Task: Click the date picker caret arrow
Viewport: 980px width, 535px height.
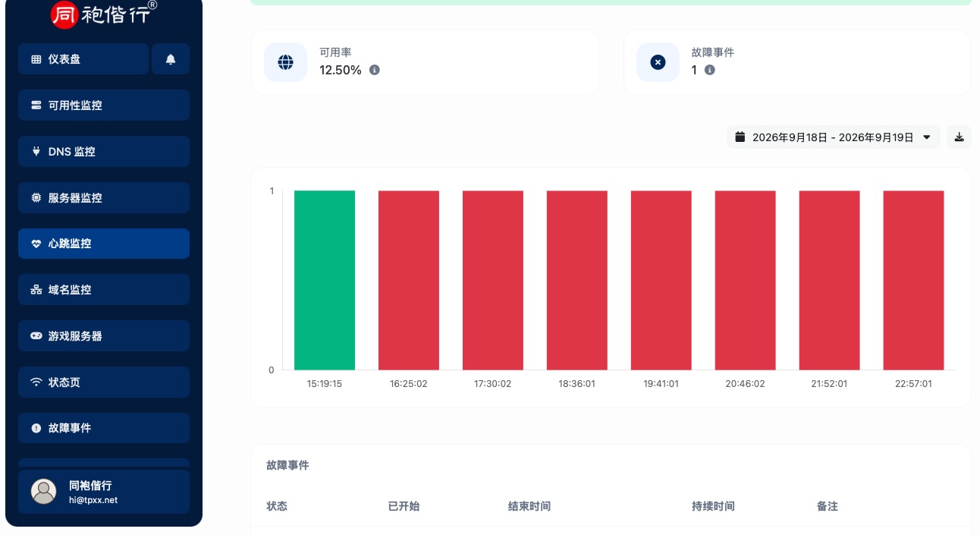Action: point(927,137)
